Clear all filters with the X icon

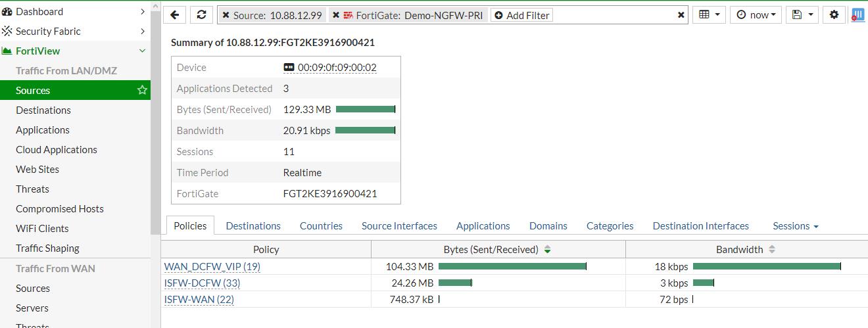(x=681, y=15)
